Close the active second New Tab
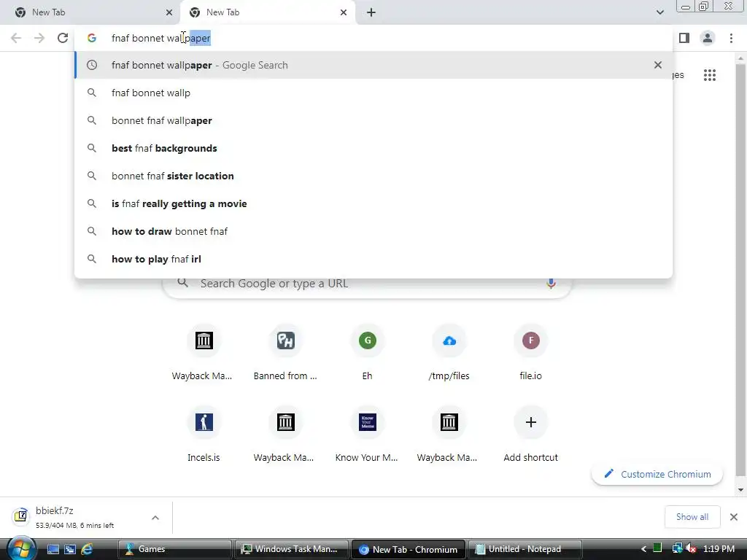Viewport: 747px width, 560px height. click(344, 12)
